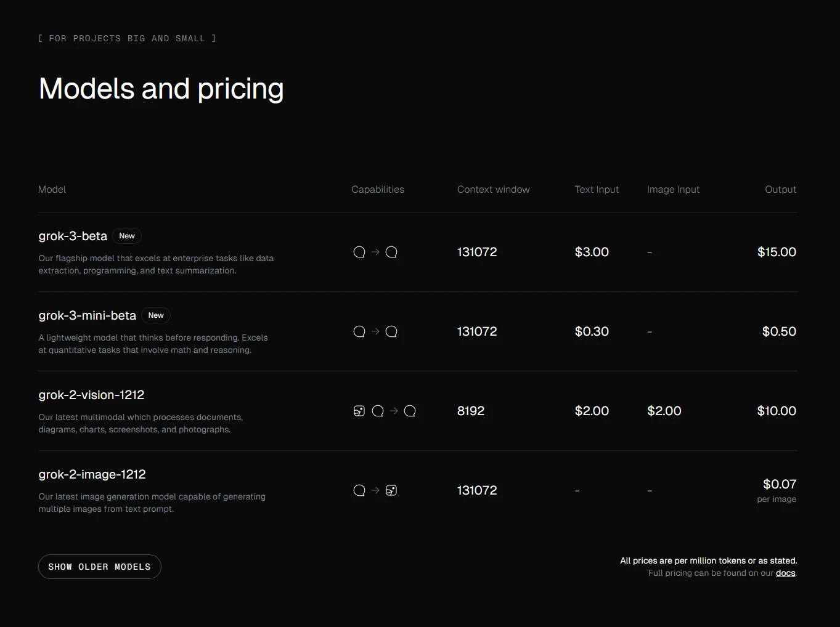The height and width of the screenshot is (627, 840).
Task: Click the grok-2-vision-1212 model title
Action: [91, 395]
